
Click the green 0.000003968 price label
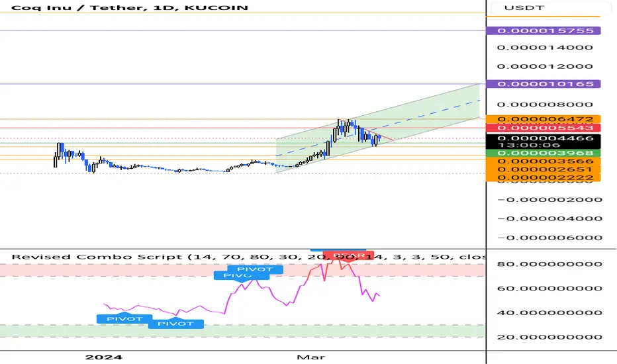[544, 153]
